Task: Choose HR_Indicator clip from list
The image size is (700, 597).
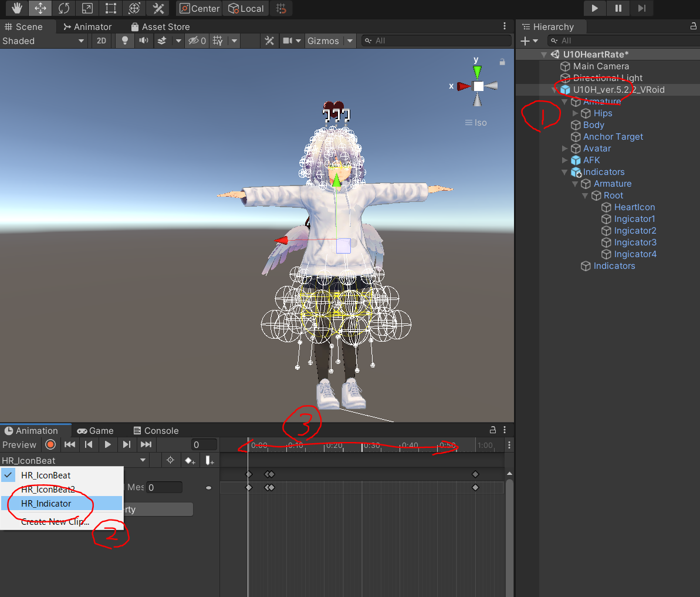Action: 62,503
